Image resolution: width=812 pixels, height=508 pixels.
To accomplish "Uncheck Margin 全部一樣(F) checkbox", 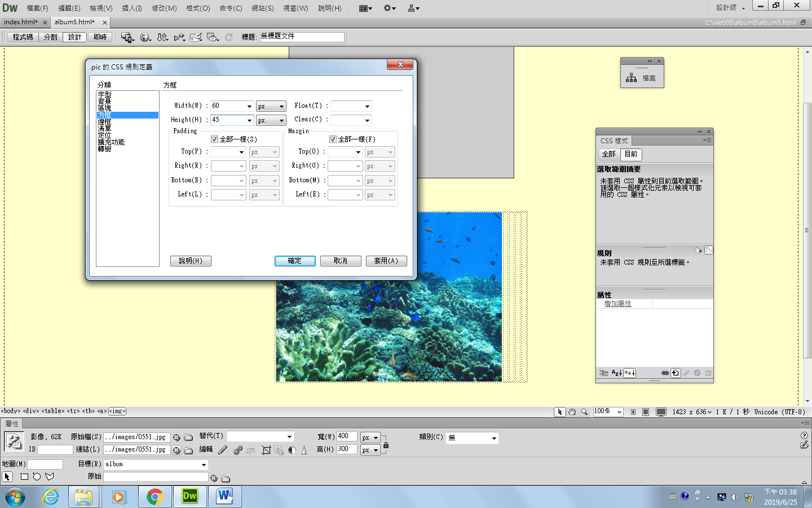I will click(x=333, y=139).
